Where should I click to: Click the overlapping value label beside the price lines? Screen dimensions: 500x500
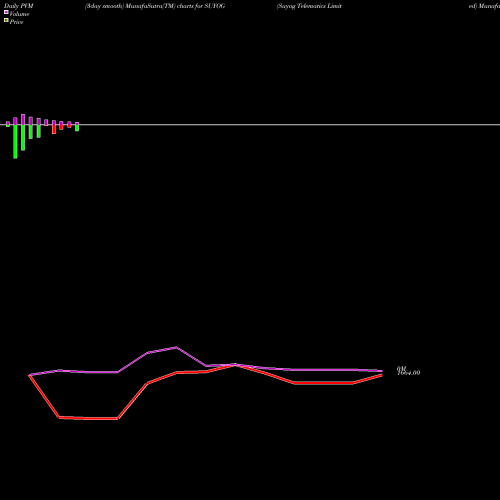pyautogui.click(x=408, y=371)
